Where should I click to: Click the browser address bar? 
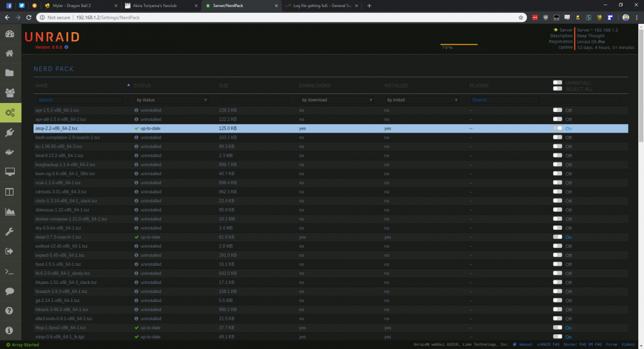(281, 17)
